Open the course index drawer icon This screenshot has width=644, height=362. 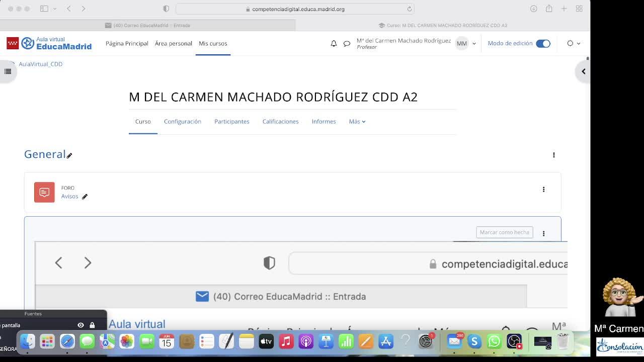[x=8, y=71]
